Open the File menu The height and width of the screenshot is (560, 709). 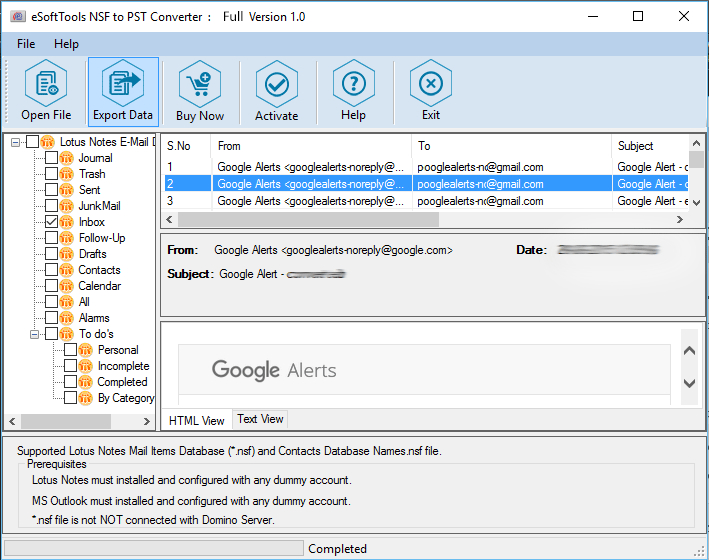[26, 44]
